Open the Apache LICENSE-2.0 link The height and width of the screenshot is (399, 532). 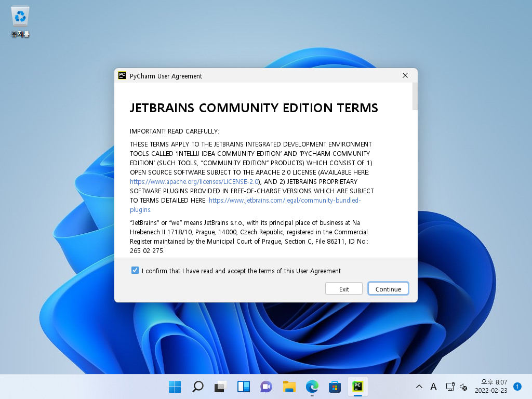pos(194,181)
